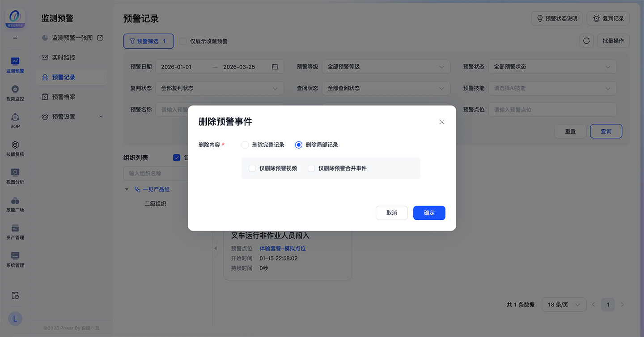The image size is (644, 337).
Task: Click the calendar icon in date range
Action: pos(275,67)
